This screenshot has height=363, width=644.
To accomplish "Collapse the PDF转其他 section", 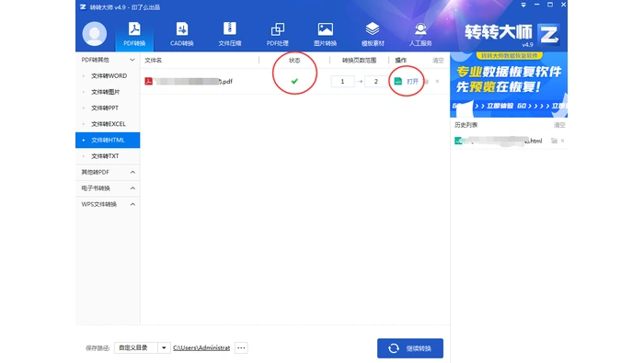I will (132, 60).
